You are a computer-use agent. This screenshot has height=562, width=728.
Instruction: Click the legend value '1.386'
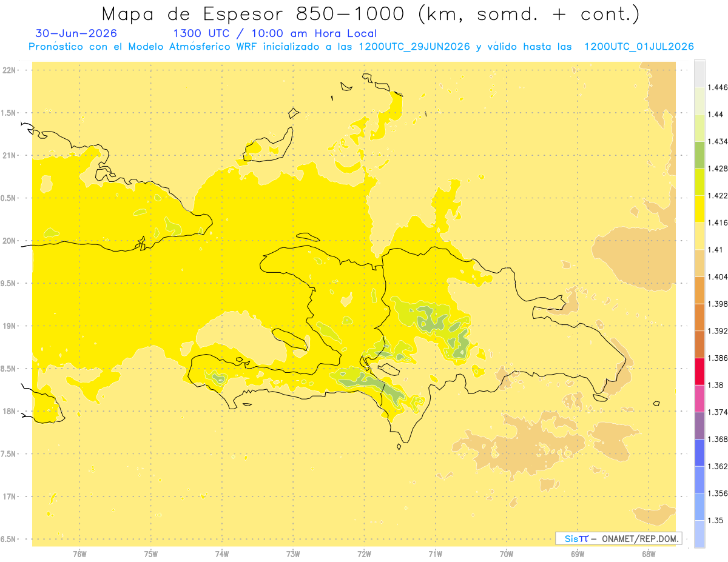pos(718,358)
